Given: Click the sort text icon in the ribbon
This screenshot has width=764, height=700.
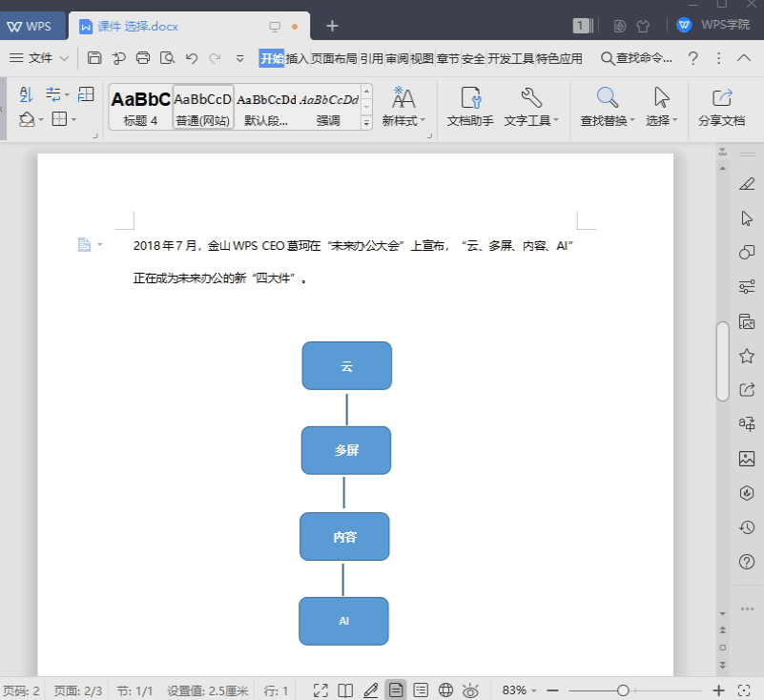Looking at the screenshot, I should pos(27,94).
